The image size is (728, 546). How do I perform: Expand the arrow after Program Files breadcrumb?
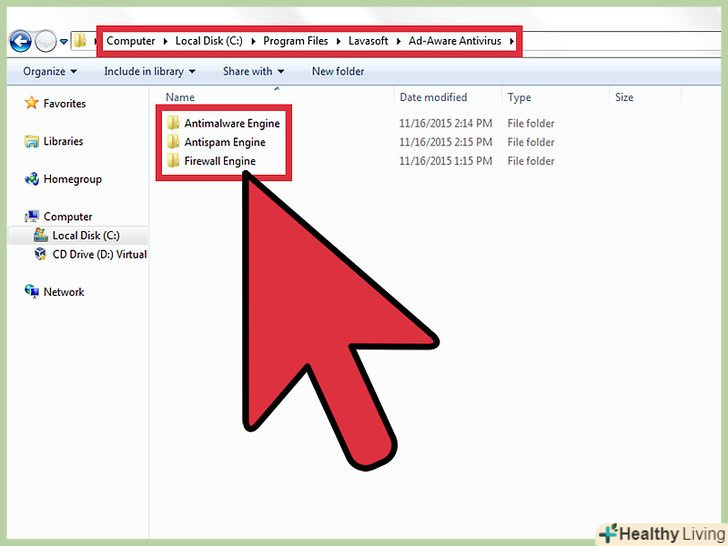tap(338, 41)
